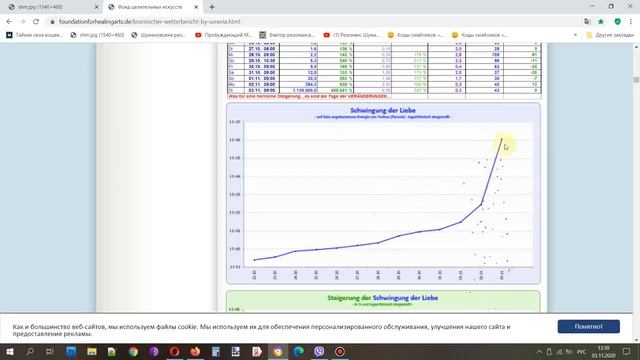Expand the bookmarks overflow chevron

click(x=576, y=35)
